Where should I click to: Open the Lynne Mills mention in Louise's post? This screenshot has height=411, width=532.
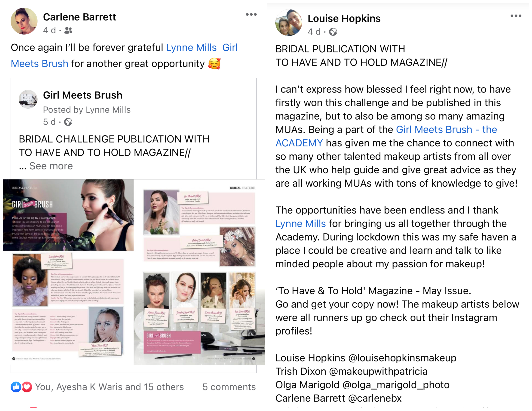click(300, 224)
